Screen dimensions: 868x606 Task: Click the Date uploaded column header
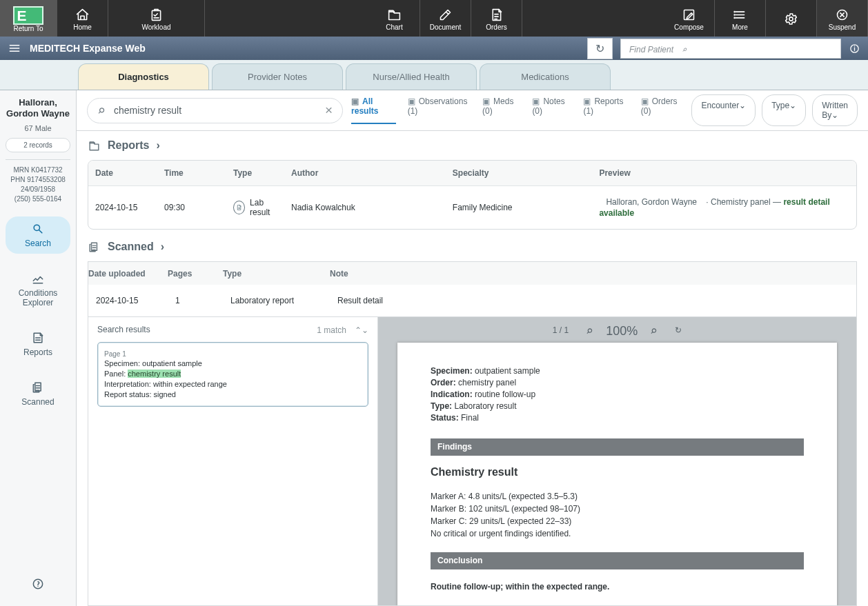click(117, 274)
